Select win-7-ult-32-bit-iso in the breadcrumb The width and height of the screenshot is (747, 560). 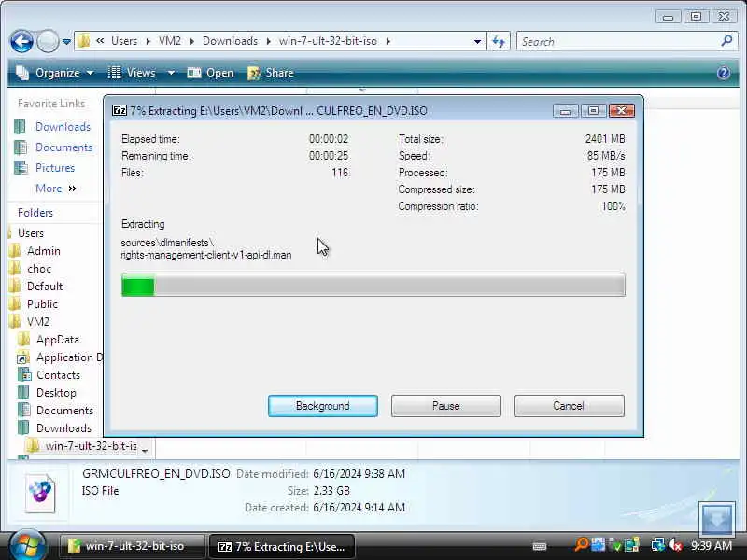pos(328,41)
